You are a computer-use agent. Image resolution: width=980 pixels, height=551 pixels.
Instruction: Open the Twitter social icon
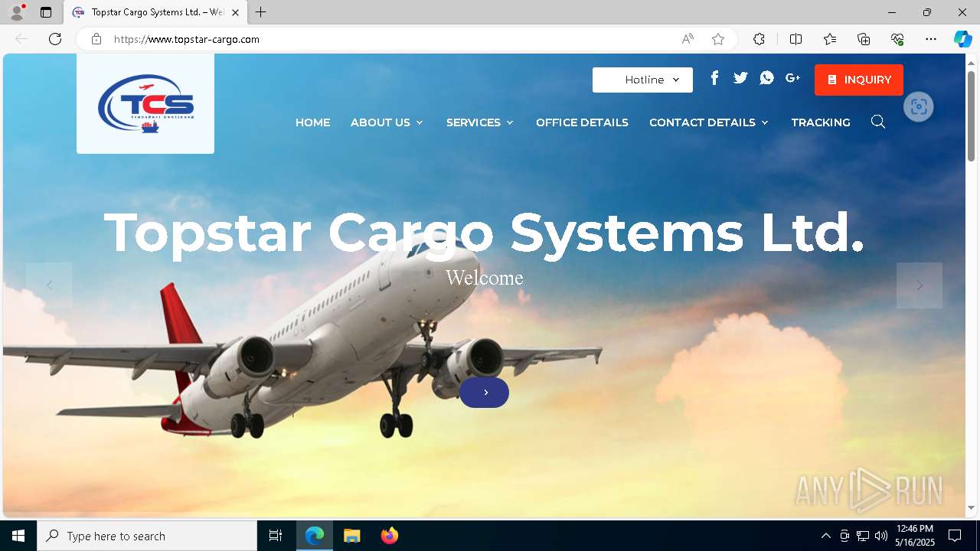740,78
